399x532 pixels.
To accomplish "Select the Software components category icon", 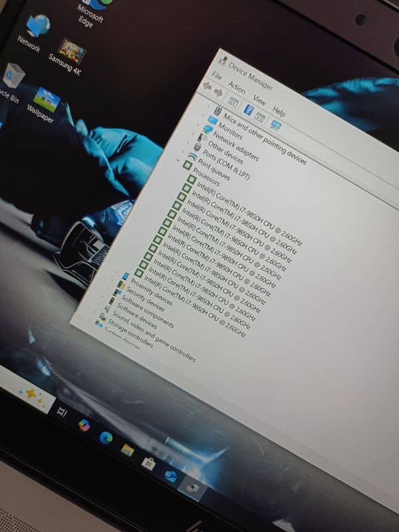I will [117, 292].
